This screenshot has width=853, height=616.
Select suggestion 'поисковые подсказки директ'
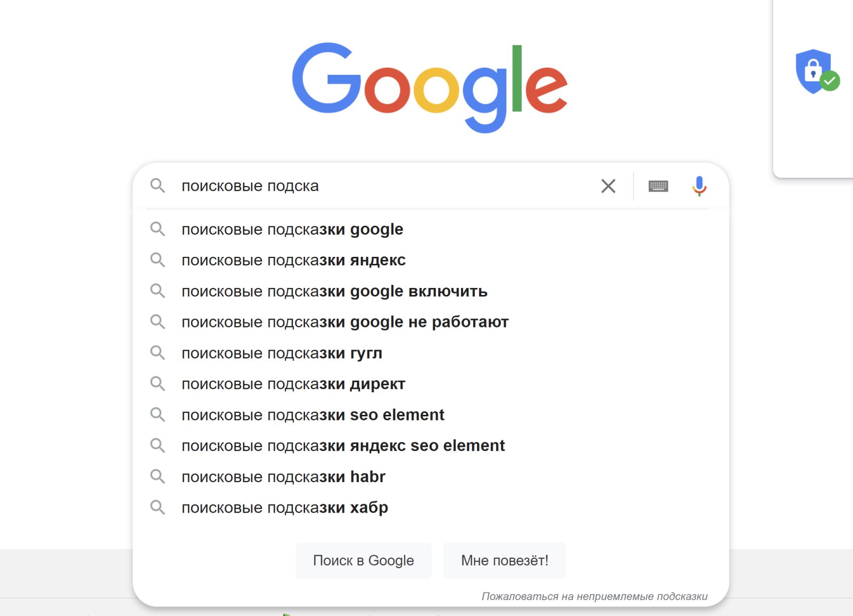(293, 384)
